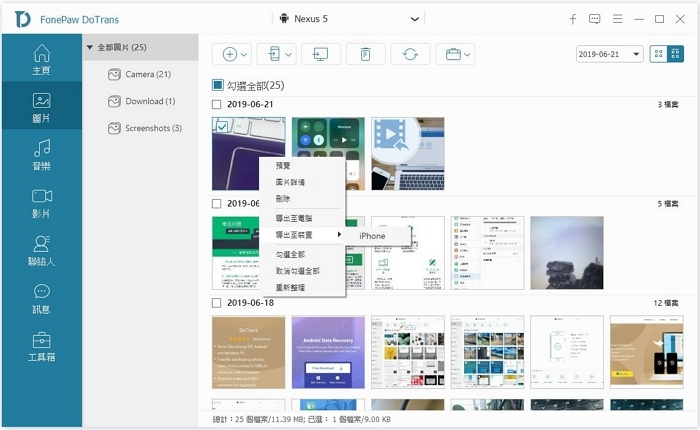The height and width of the screenshot is (430, 700).
Task: Click the 12 檔案 count label
Action: (x=666, y=303)
